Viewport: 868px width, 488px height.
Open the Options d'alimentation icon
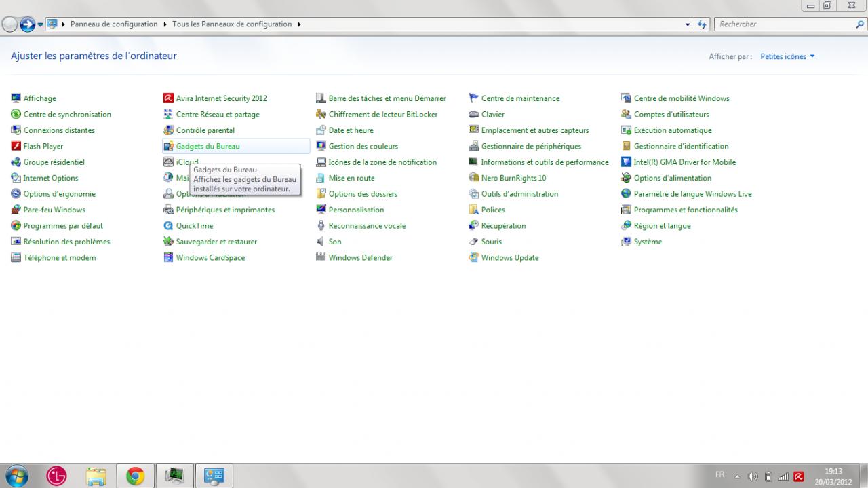(x=627, y=178)
